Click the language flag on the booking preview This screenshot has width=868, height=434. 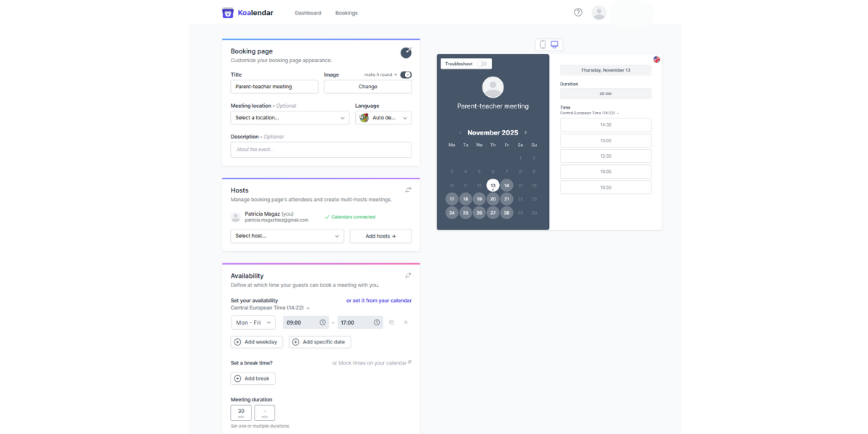pos(656,60)
